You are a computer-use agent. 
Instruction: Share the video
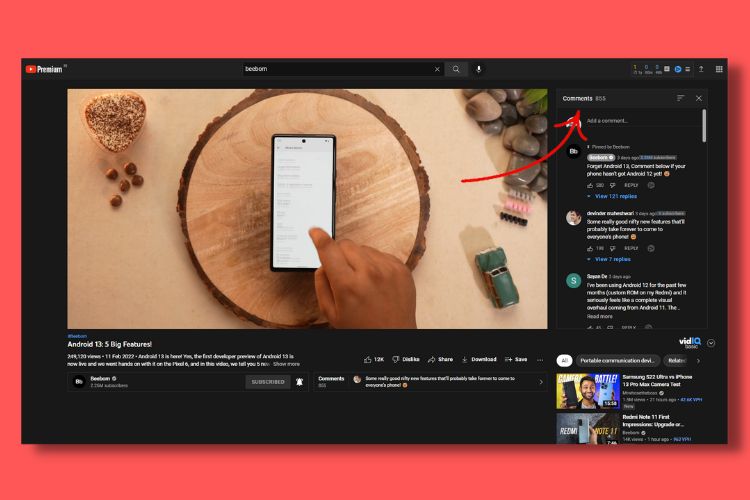[440, 359]
